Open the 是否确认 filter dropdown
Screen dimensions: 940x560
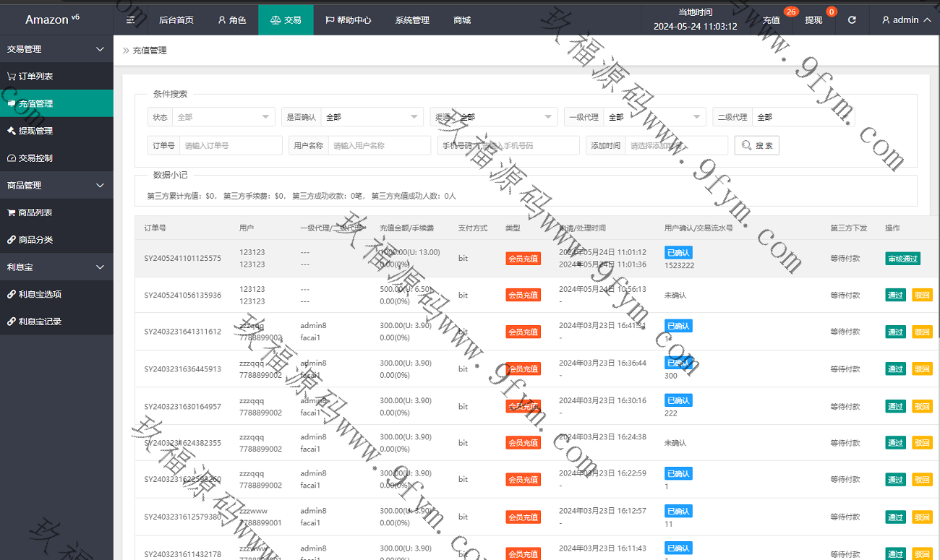coord(372,117)
